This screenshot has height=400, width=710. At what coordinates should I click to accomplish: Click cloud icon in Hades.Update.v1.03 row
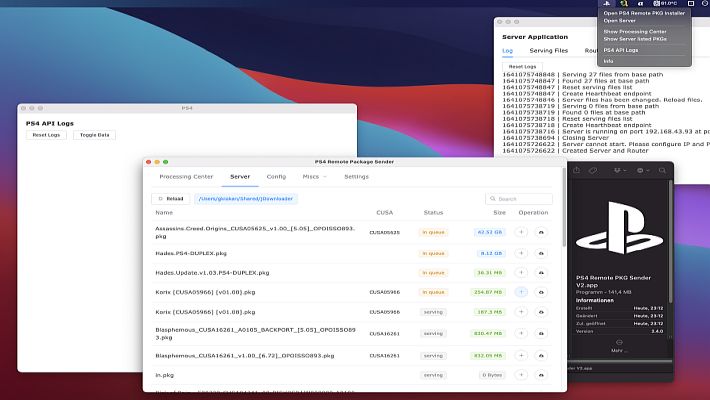click(541, 273)
